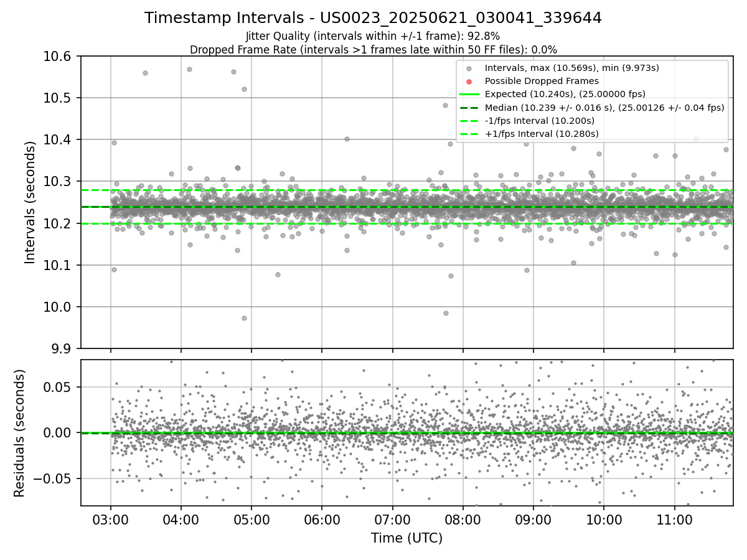Screen dimensions: 747x560
Task: Click the 'Possible Dropped Frames' legend entry
Action: pyautogui.click(x=542, y=81)
